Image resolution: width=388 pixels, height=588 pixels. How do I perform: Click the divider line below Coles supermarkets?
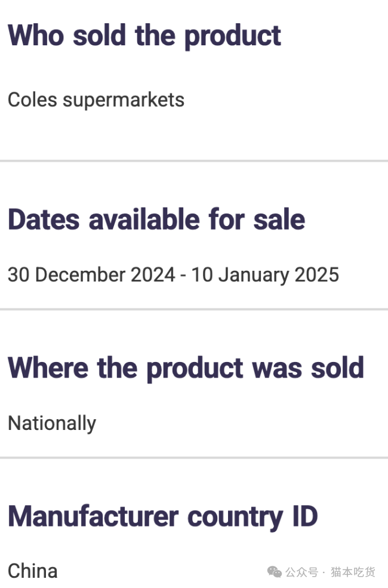[x=194, y=161]
